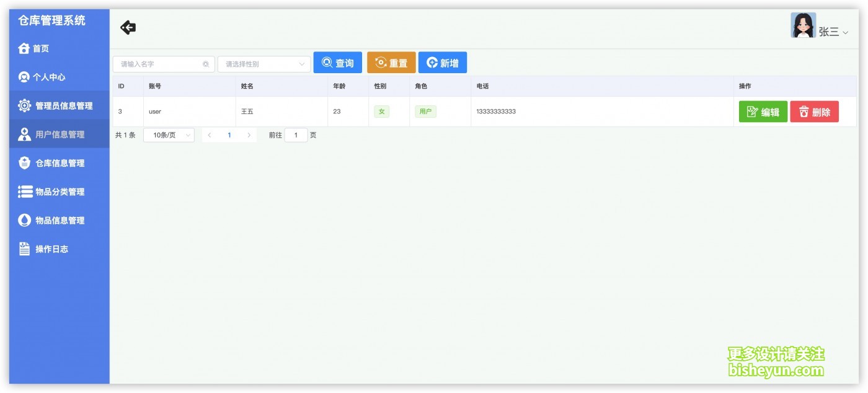Edit user 王五 with 编辑 button
The image size is (868, 393).
763,112
